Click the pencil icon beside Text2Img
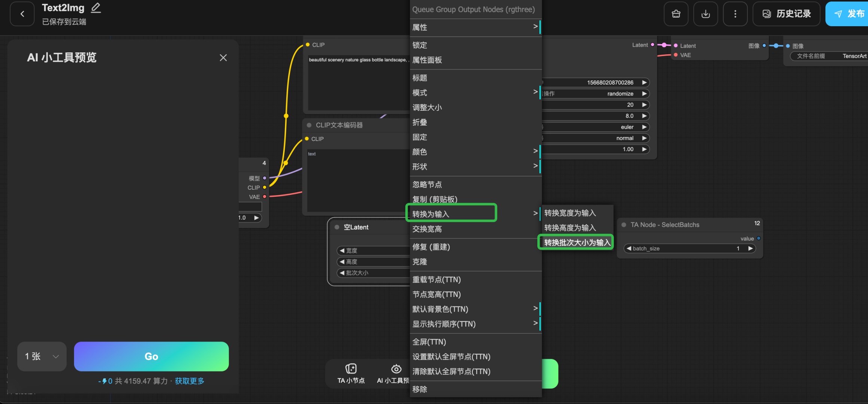This screenshot has width=868, height=404. [96, 8]
